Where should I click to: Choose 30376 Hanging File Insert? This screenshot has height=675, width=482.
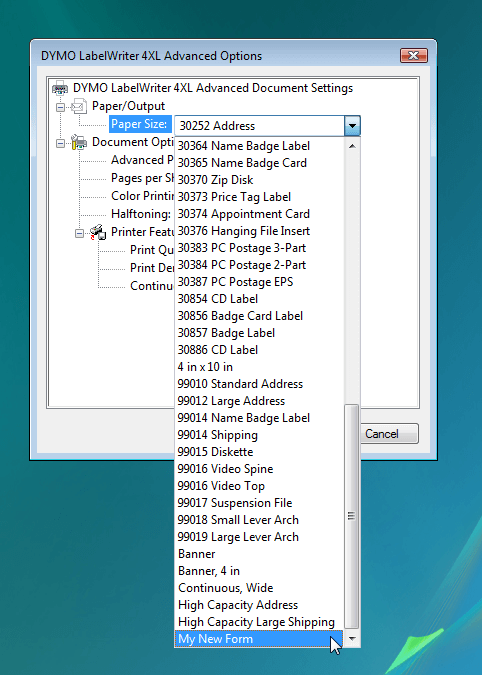click(259, 231)
